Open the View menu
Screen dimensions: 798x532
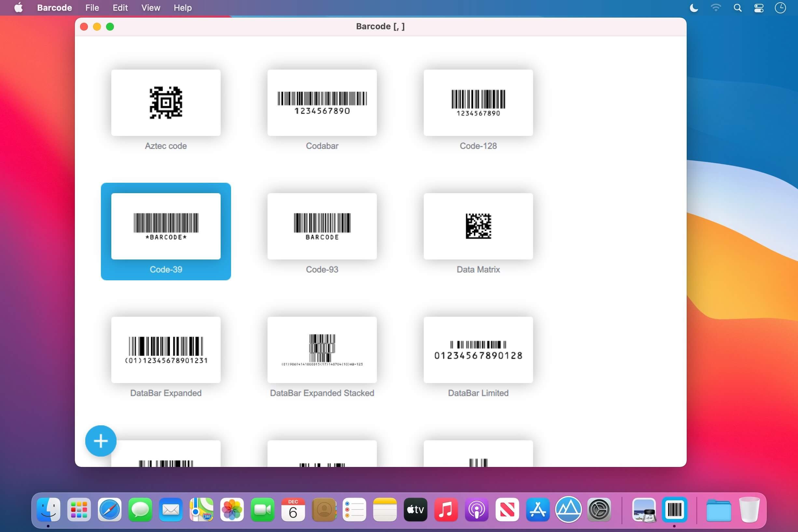point(150,7)
